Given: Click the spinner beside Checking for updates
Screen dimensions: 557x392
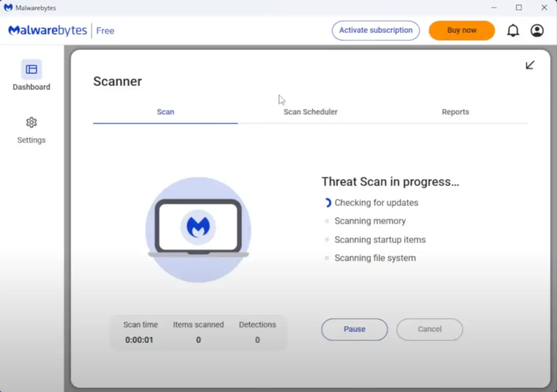Looking at the screenshot, I should (x=327, y=203).
